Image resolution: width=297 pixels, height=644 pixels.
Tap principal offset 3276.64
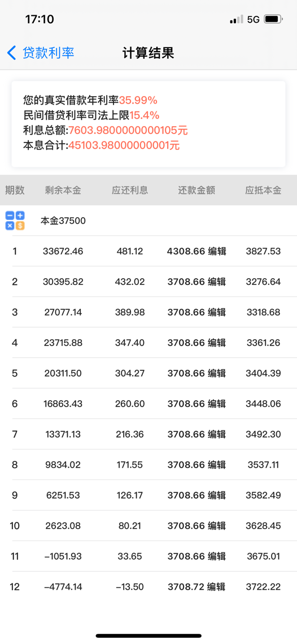(263, 282)
